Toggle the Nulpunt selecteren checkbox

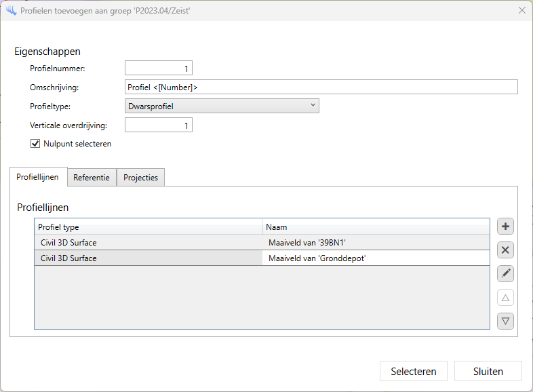[x=35, y=144]
